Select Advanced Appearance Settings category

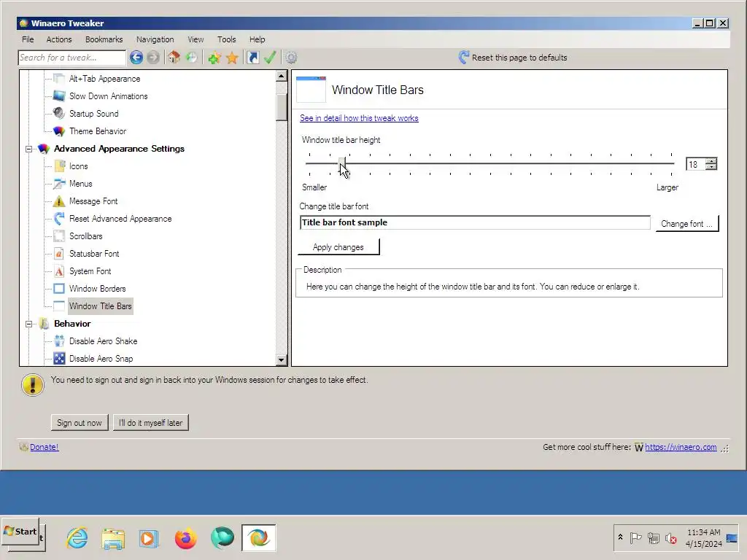[x=119, y=149]
